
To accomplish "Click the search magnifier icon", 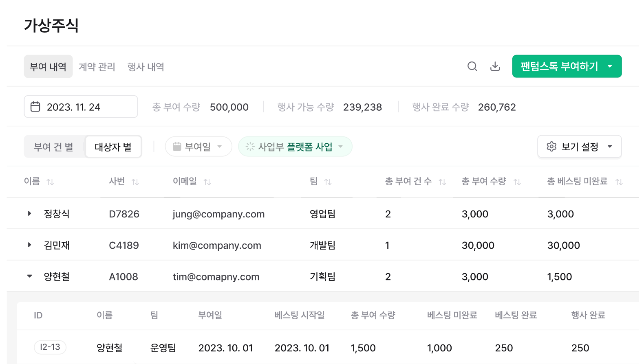I will 472,66.
